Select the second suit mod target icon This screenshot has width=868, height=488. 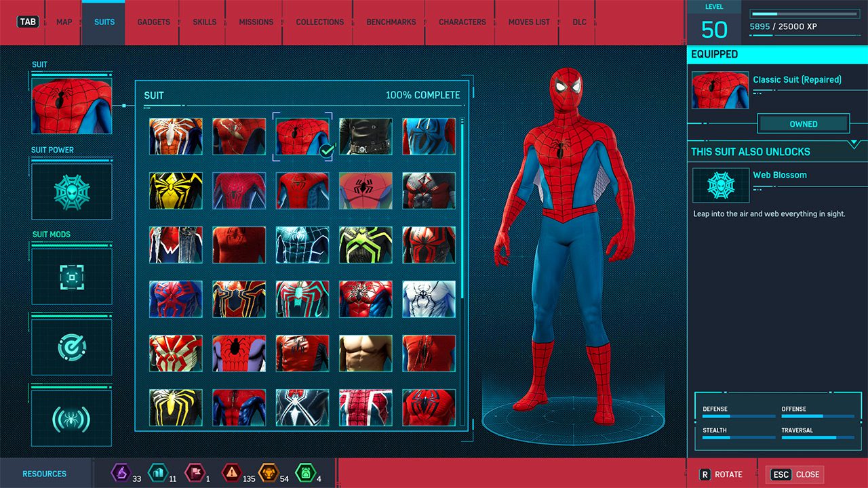71,347
